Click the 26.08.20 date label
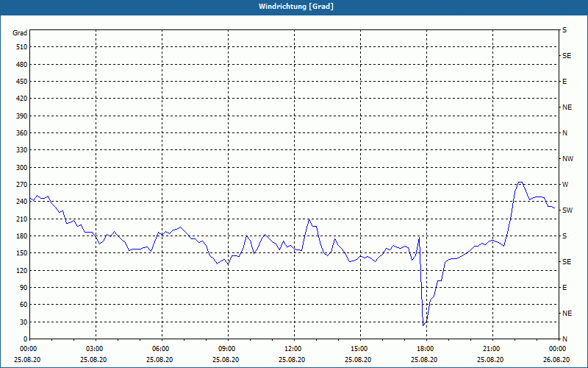588x368 pixels. (556, 359)
